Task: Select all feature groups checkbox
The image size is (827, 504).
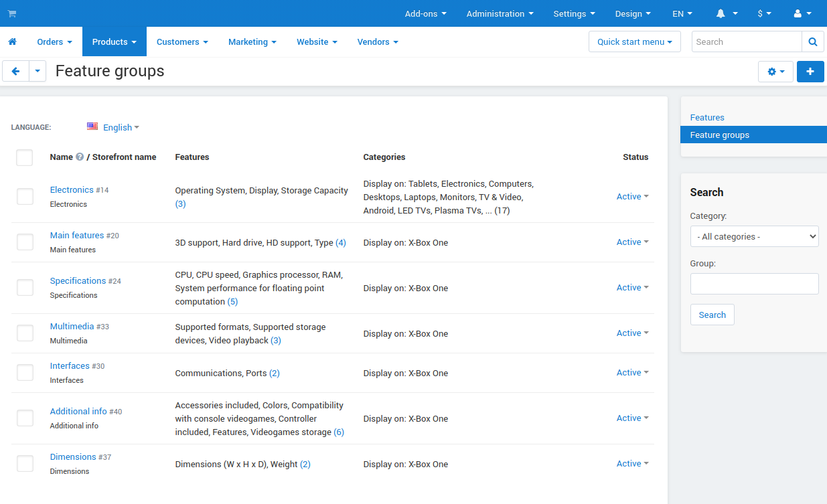Action: [x=25, y=157]
